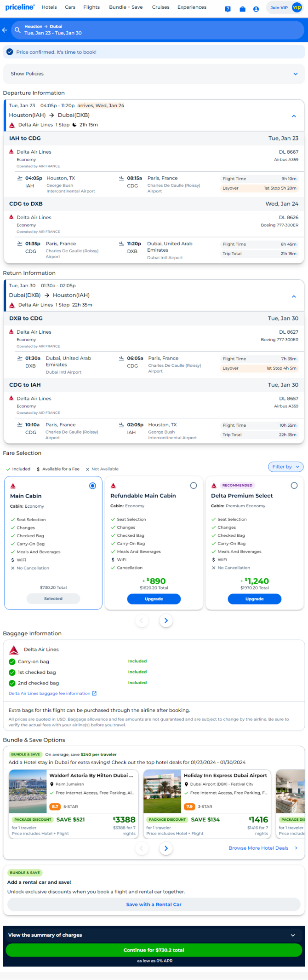
Task: Go back using the left arrow
Action: [5, 30]
